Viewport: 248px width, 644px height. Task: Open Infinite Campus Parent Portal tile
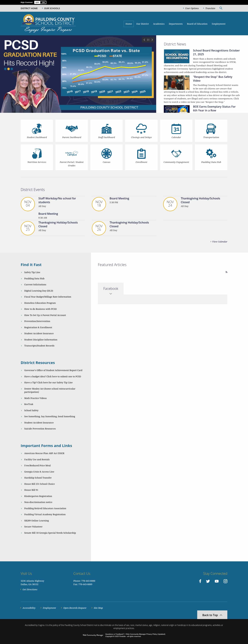71,157
